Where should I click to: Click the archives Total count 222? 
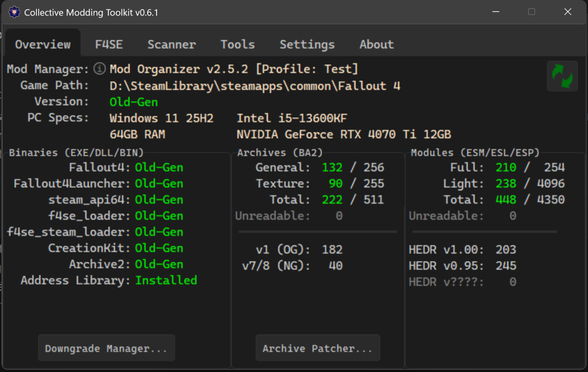point(332,200)
